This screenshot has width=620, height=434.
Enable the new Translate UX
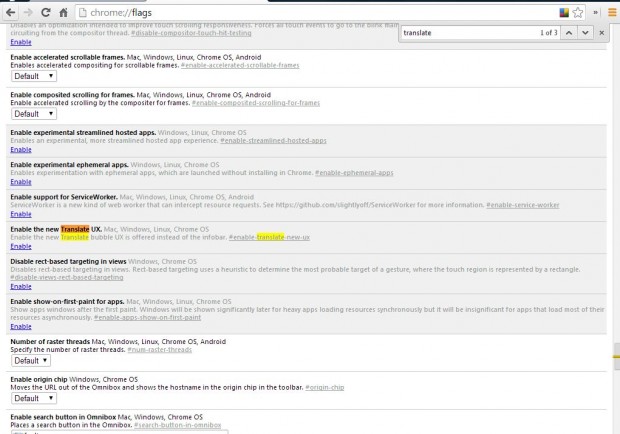21,246
